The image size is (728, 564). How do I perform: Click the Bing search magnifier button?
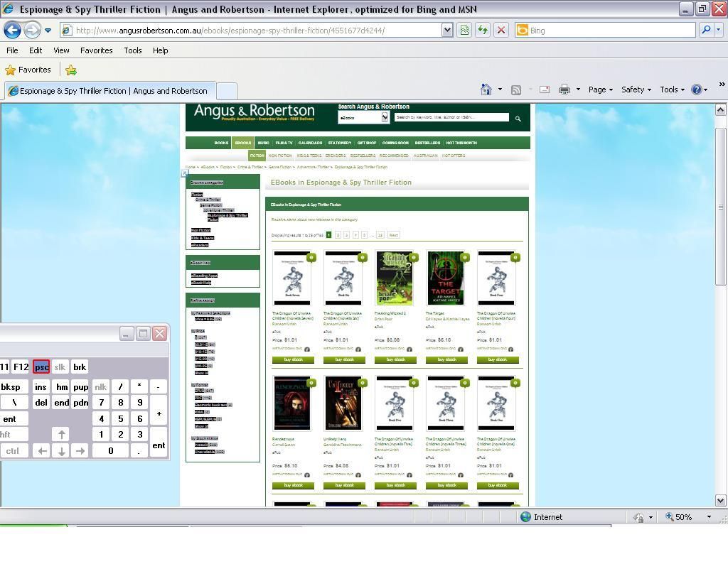[706, 30]
